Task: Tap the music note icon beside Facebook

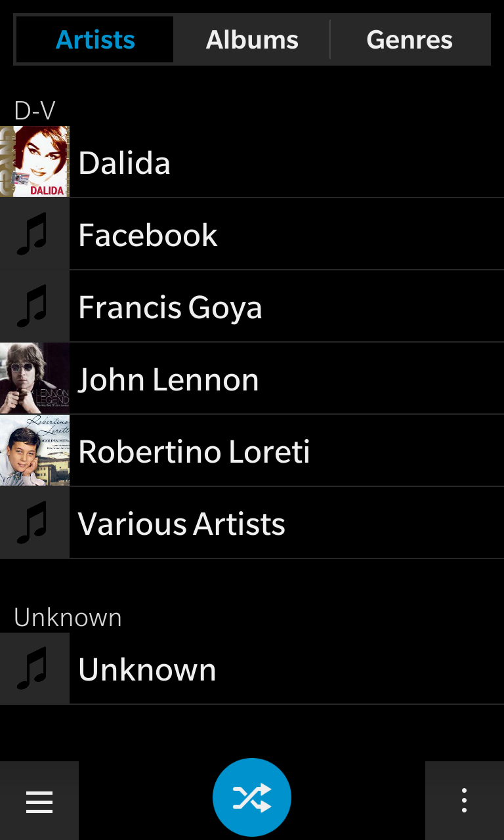Action: pyautogui.click(x=34, y=234)
